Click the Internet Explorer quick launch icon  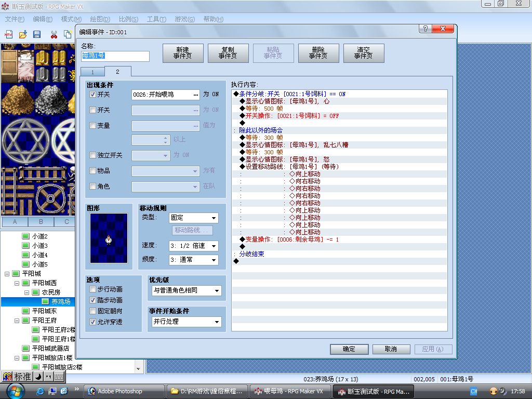41,391
